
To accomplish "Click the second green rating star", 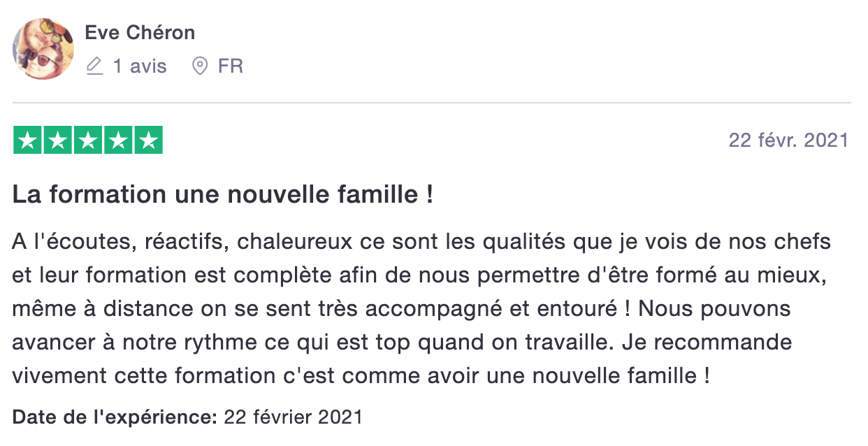I will 57,140.
